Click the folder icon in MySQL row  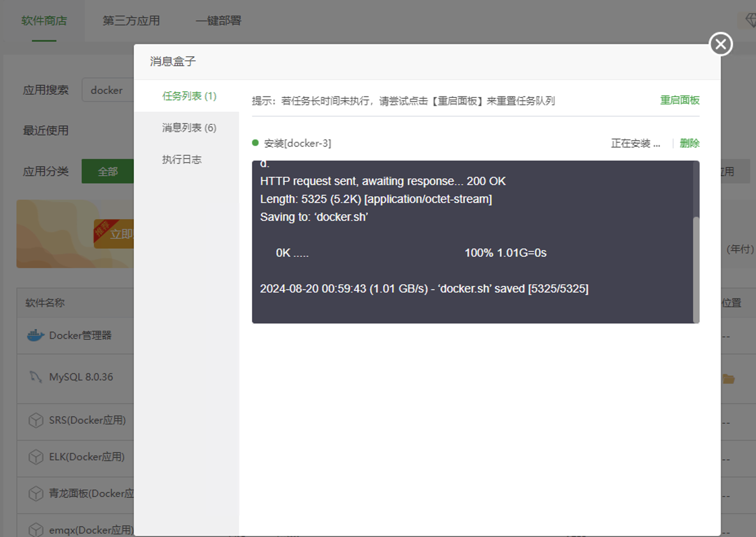(x=728, y=379)
